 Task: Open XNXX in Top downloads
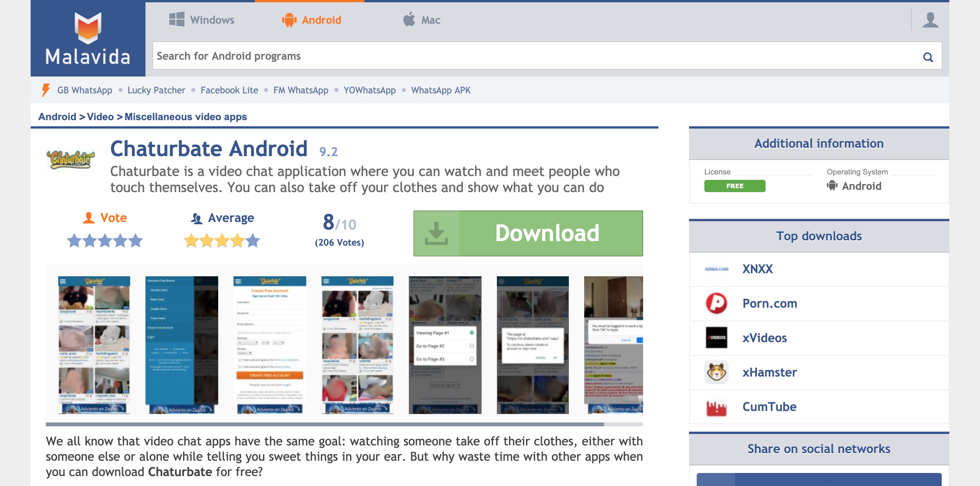coord(758,269)
